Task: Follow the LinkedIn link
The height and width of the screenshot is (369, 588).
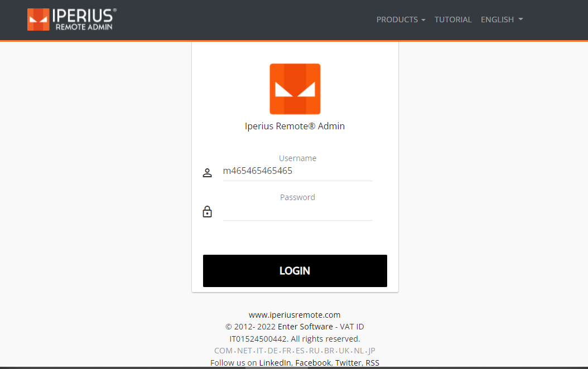Action: click(x=275, y=363)
